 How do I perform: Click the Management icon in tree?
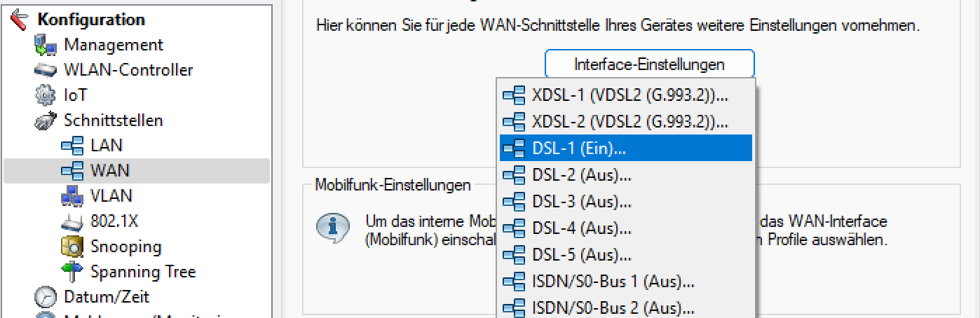tap(45, 46)
